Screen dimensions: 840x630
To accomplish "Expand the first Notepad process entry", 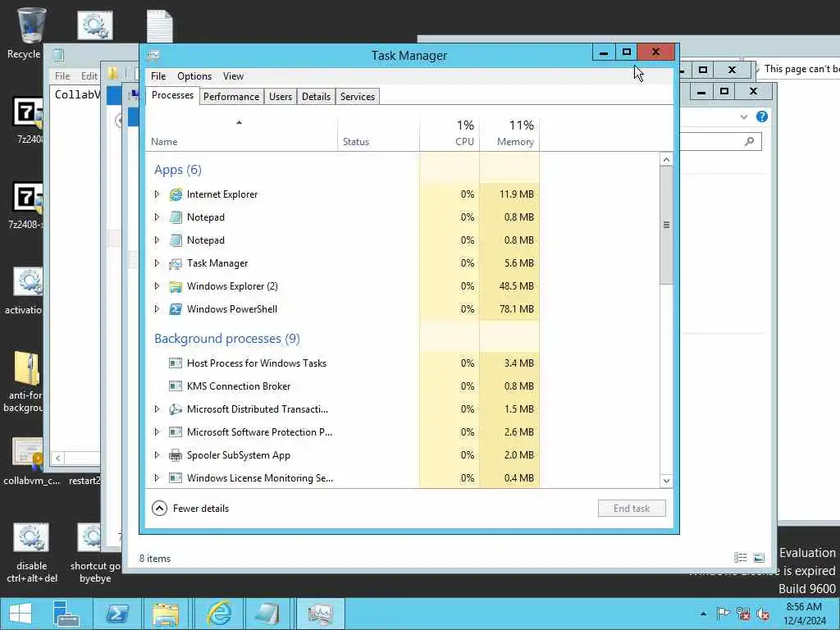I will tap(157, 217).
